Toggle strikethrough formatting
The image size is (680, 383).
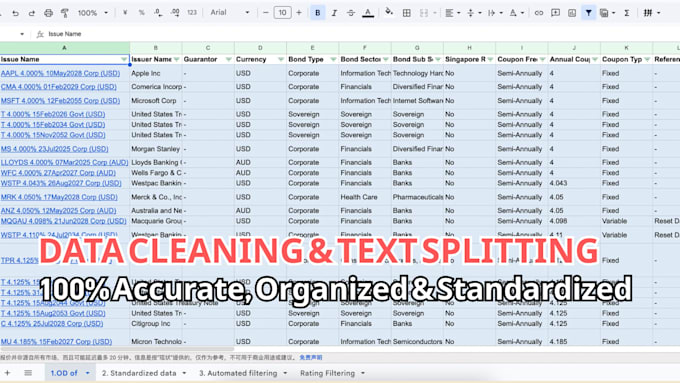click(350, 13)
